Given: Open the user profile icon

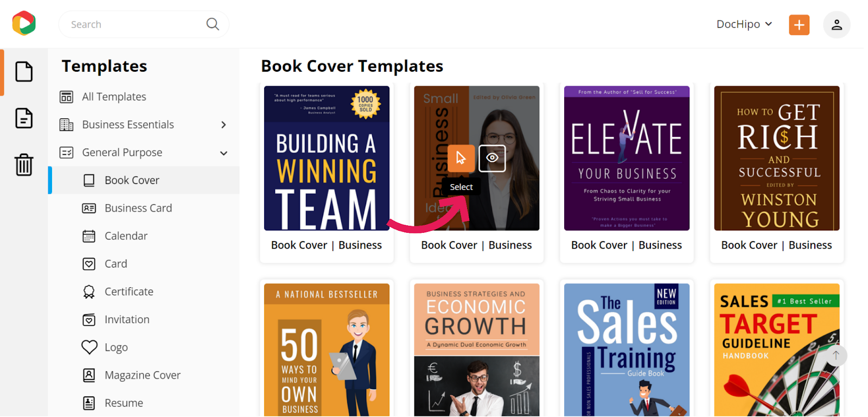Looking at the screenshot, I should pyautogui.click(x=837, y=24).
